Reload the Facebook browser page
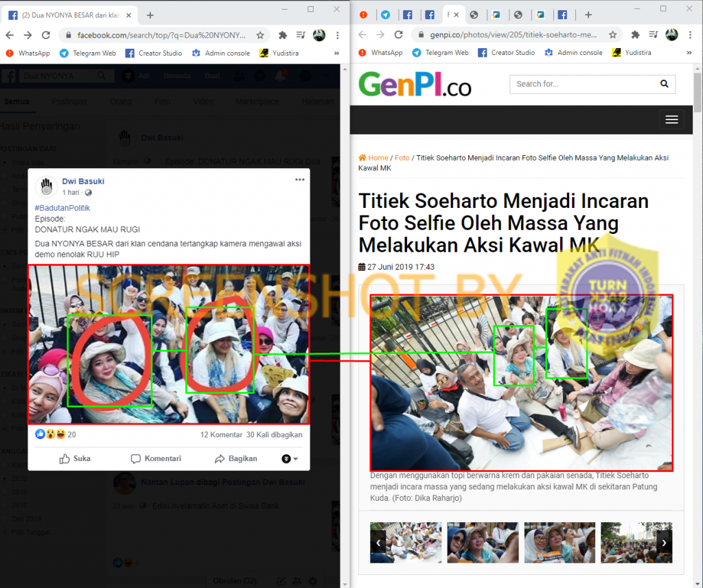This screenshot has height=588, width=703. pos(46,35)
